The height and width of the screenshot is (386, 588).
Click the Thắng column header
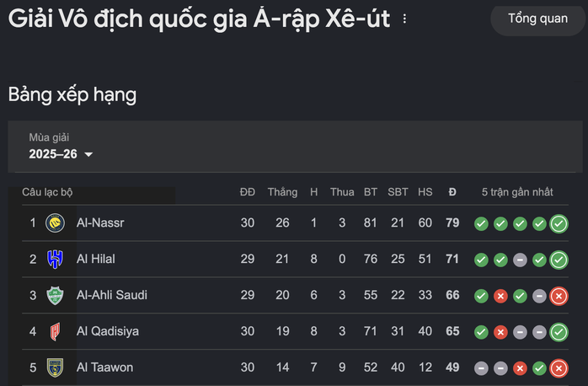click(282, 192)
